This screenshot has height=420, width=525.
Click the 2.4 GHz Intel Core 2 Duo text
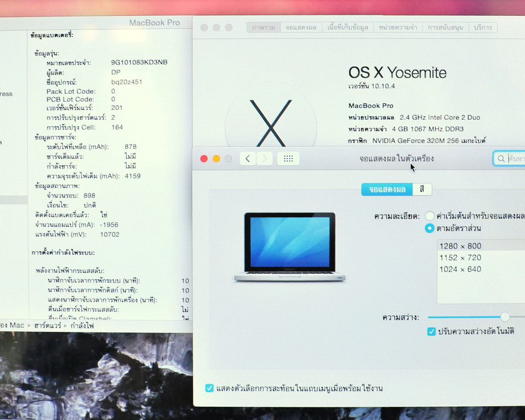pyautogui.click(x=440, y=118)
